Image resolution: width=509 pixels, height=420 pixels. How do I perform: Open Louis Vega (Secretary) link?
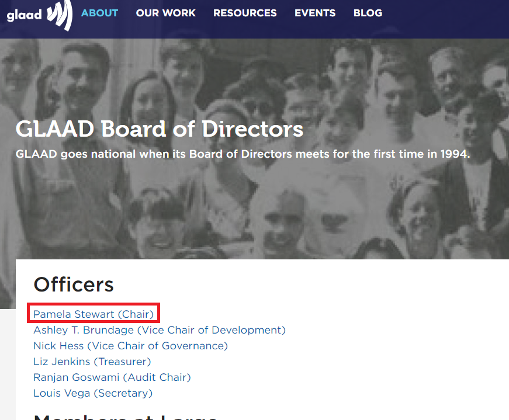93,393
